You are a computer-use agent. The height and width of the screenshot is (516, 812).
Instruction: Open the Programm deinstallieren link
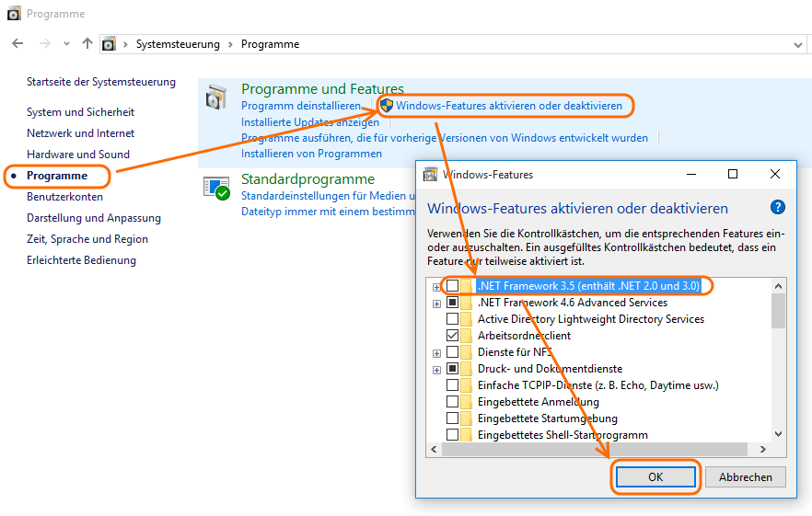coord(300,106)
